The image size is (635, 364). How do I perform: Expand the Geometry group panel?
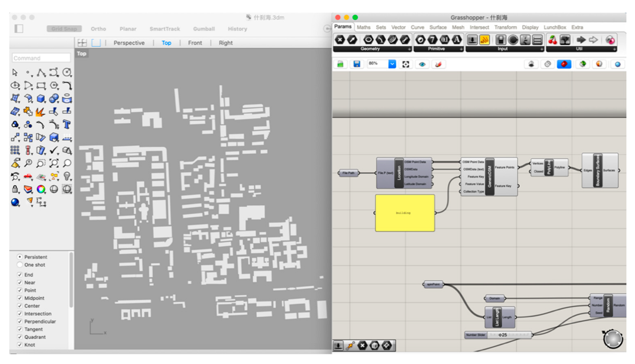(409, 49)
